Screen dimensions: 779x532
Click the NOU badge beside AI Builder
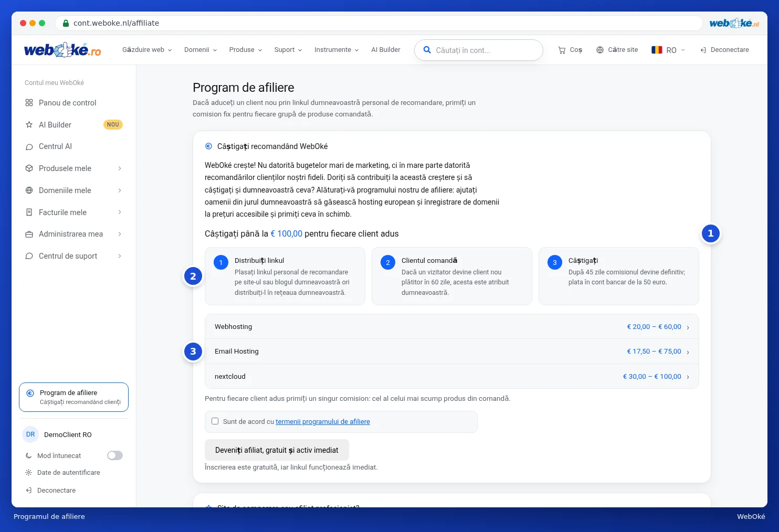point(113,125)
